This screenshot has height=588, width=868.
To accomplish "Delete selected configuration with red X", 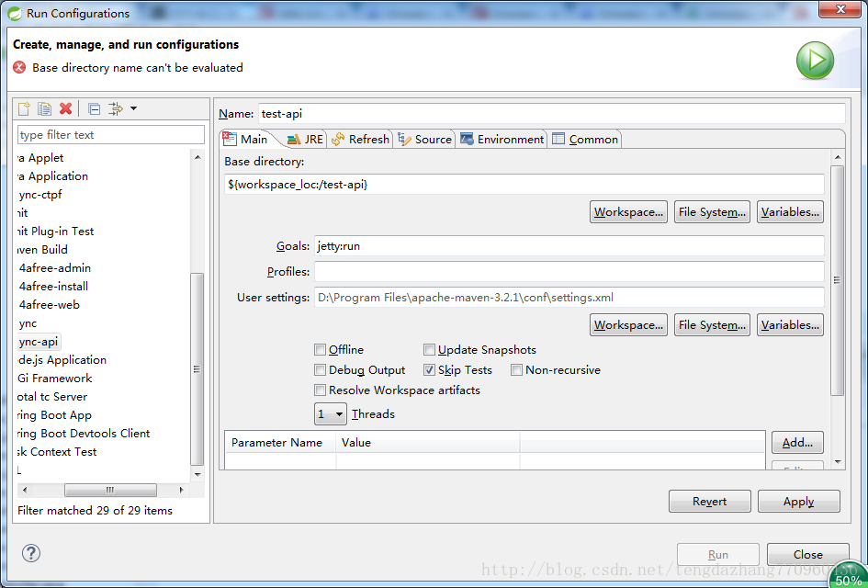I will 66,108.
